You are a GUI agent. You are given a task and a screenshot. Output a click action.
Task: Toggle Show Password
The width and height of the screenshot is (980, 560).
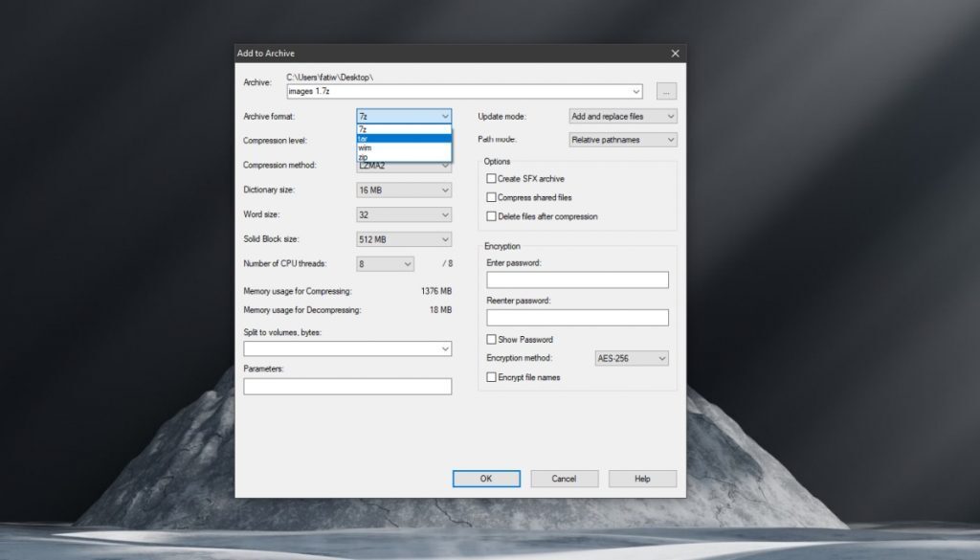(491, 339)
